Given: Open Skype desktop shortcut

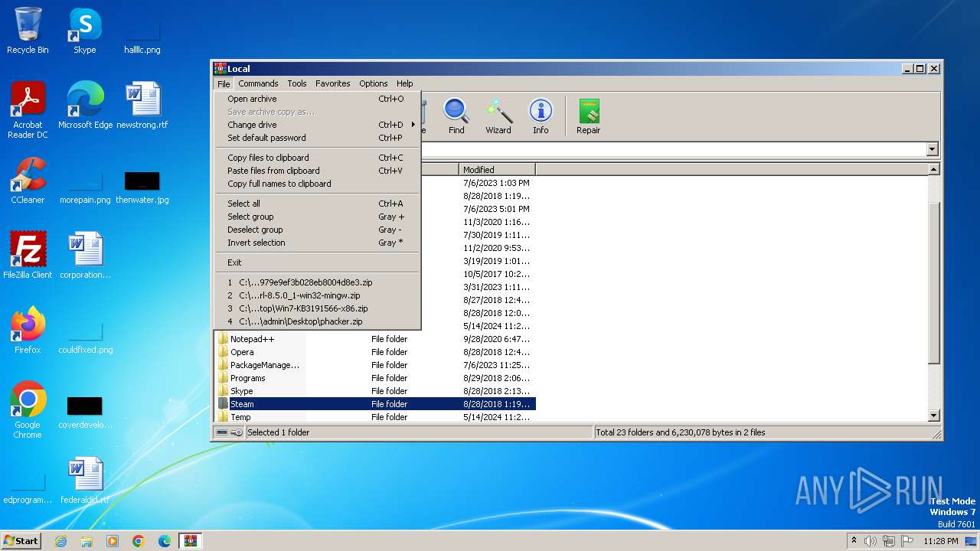Looking at the screenshot, I should click(84, 31).
